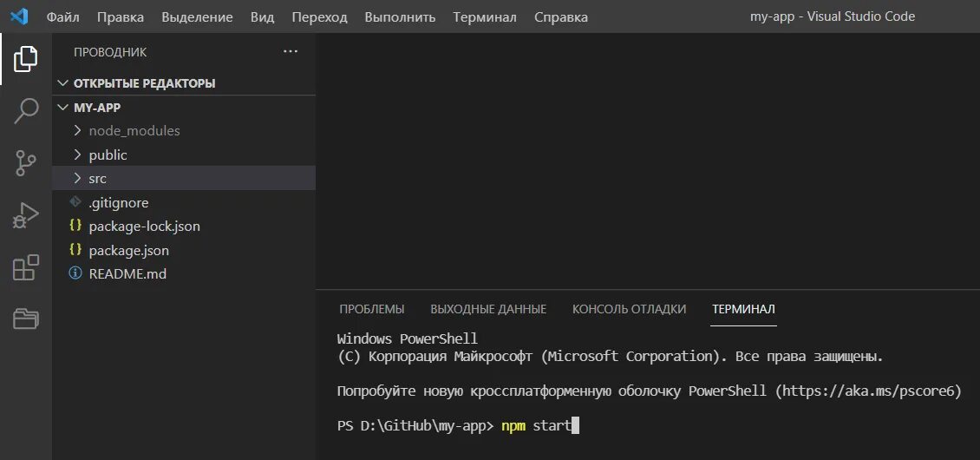
Task: Click the VS Code logo icon
Action: tap(19, 16)
